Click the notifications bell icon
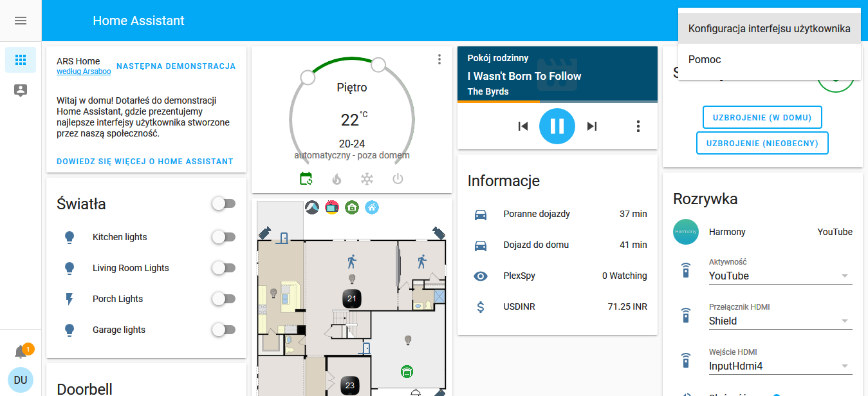This screenshot has height=396, width=868. [x=21, y=352]
